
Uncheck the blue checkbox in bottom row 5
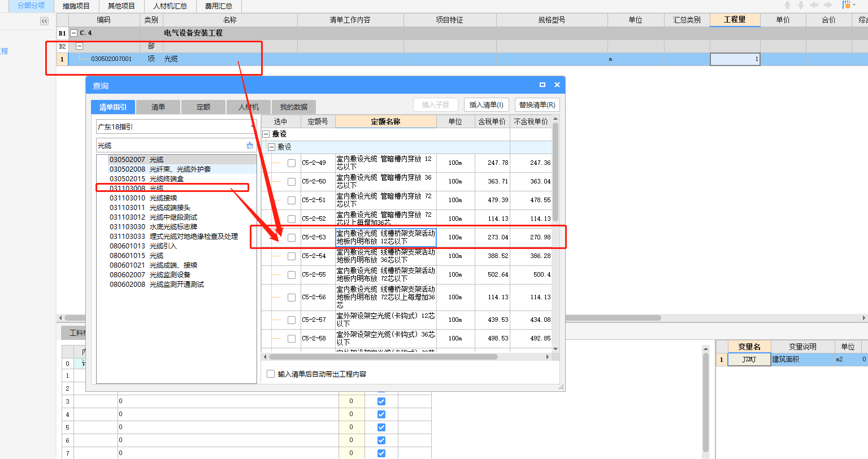tap(381, 427)
